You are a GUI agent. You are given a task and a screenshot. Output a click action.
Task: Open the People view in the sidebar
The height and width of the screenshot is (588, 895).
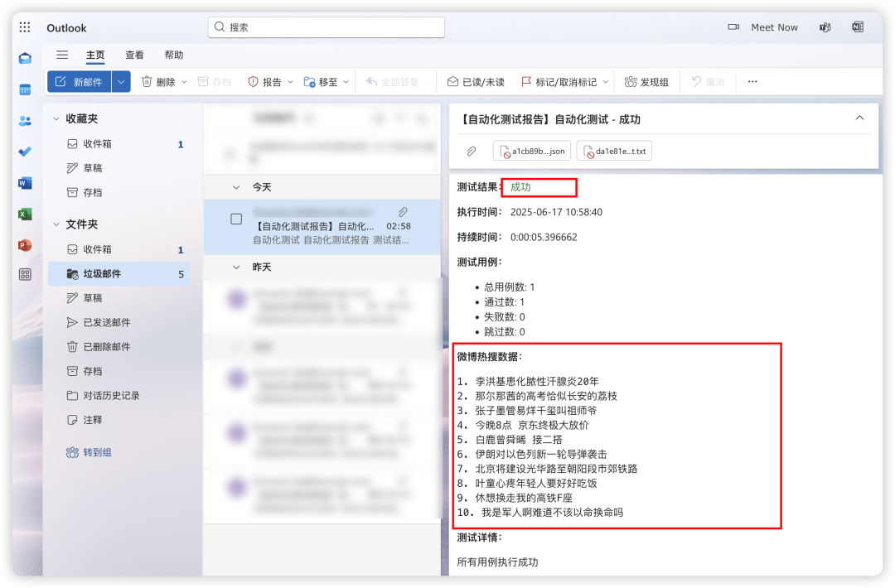(x=24, y=121)
